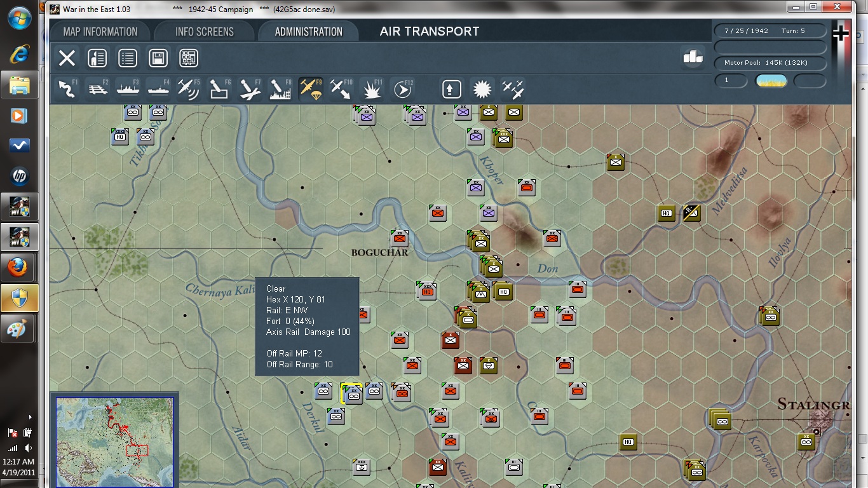This screenshot has width=868, height=488.
Task: Select the F5 air recon icon
Action: tap(189, 89)
